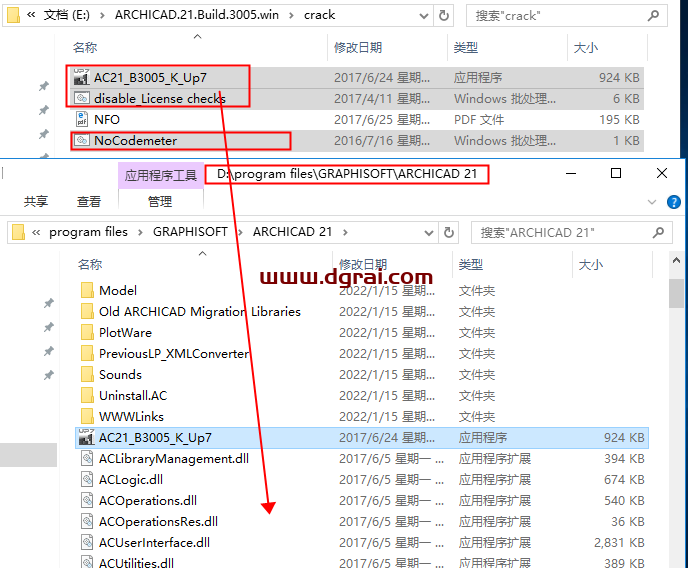Click the ACUserInterface.dll file icon
688x568 pixels.
(x=87, y=543)
